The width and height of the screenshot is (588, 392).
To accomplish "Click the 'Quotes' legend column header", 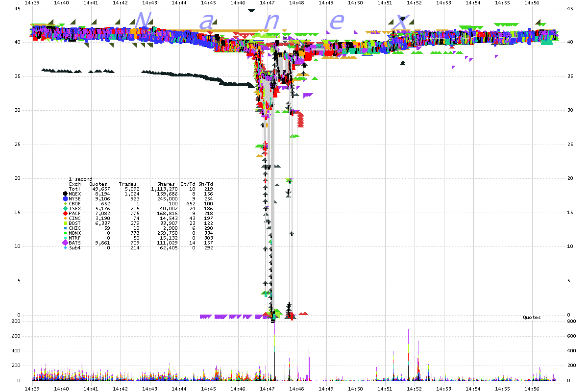I will pos(98,184).
